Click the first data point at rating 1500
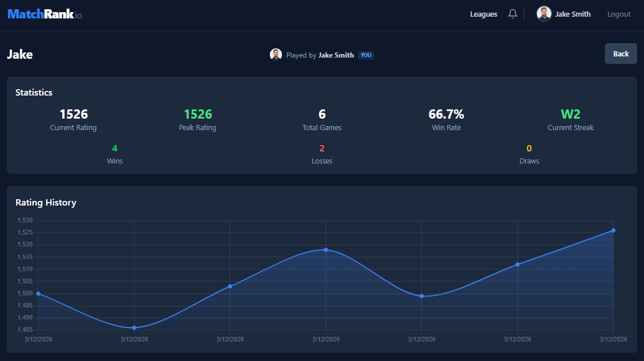Screen dimensions: 644x361 37,294
